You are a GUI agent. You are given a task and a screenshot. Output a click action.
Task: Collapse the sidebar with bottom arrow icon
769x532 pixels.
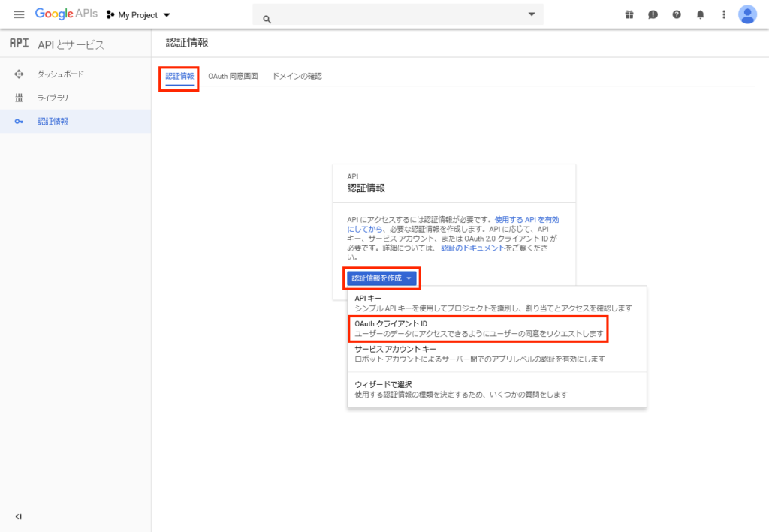[19, 516]
